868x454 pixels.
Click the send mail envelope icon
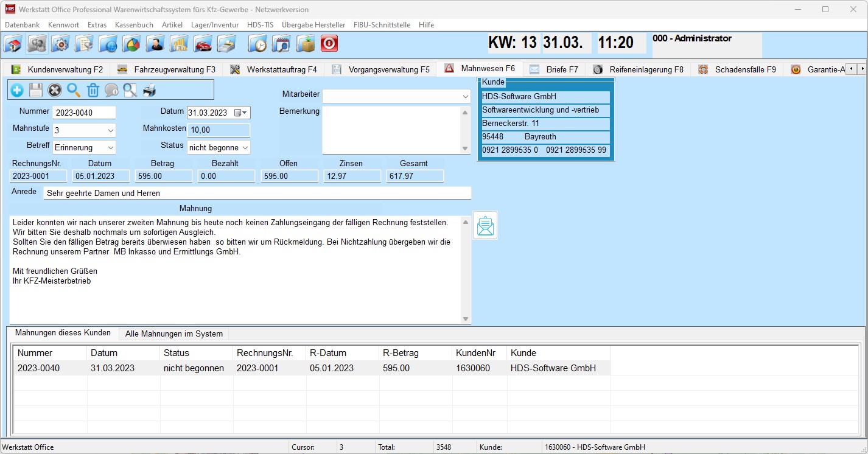(485, 225)
